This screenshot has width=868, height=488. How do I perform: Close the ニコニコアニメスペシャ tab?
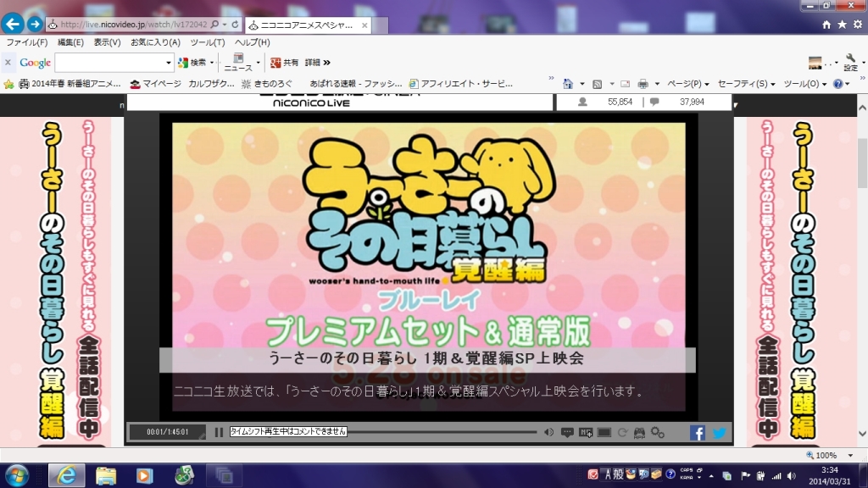(x=364, y=25)
